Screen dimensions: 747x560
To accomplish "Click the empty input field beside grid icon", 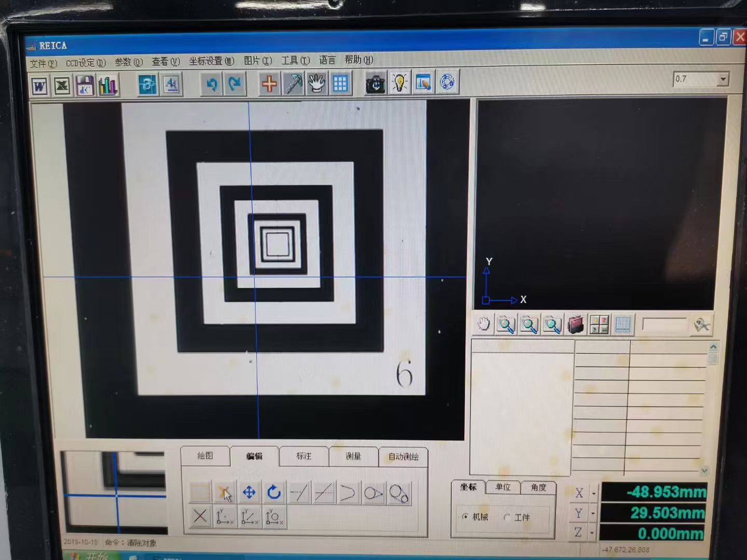I will click(663, 325).
